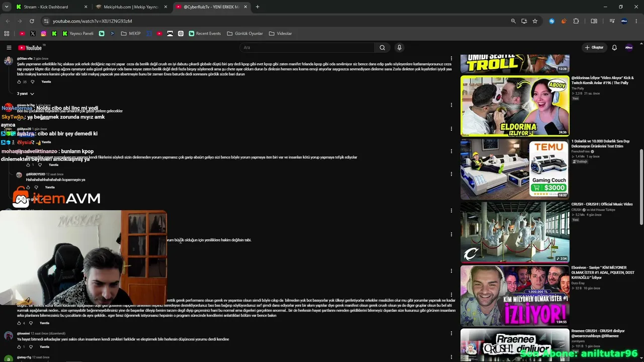Go back to the previous page
This screenshot has height=362, width=644.
pyautogui.click(x=8, y=21)
